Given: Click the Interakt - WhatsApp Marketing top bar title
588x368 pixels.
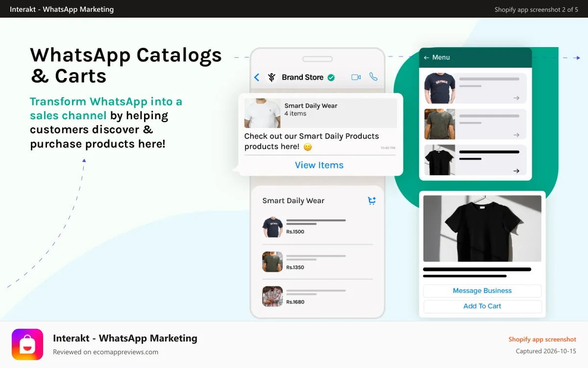Looking at the screenshot, I should point(62,9).
